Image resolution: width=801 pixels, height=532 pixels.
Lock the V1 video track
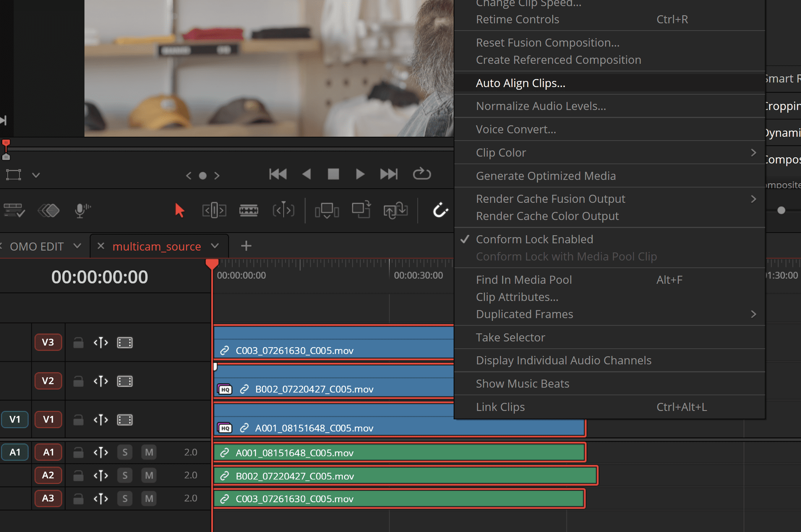(78, 420)
